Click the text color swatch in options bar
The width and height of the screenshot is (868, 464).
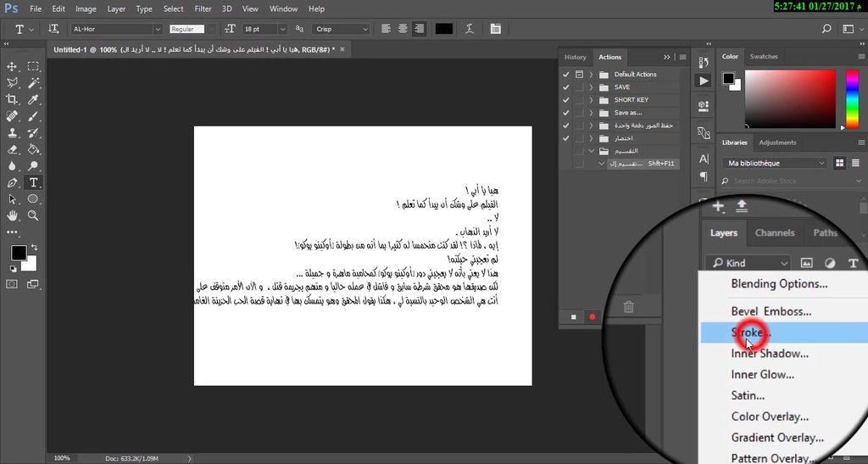tap(444, 29)
